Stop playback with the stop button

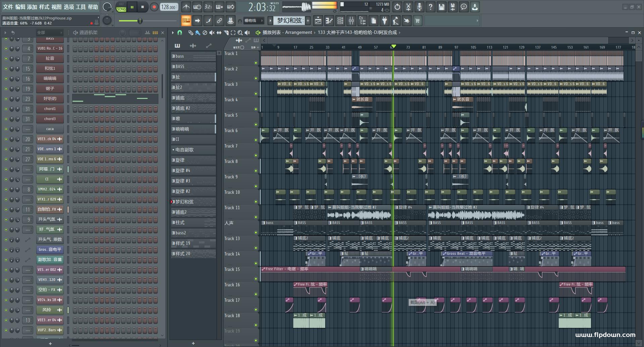coord(143,7)
